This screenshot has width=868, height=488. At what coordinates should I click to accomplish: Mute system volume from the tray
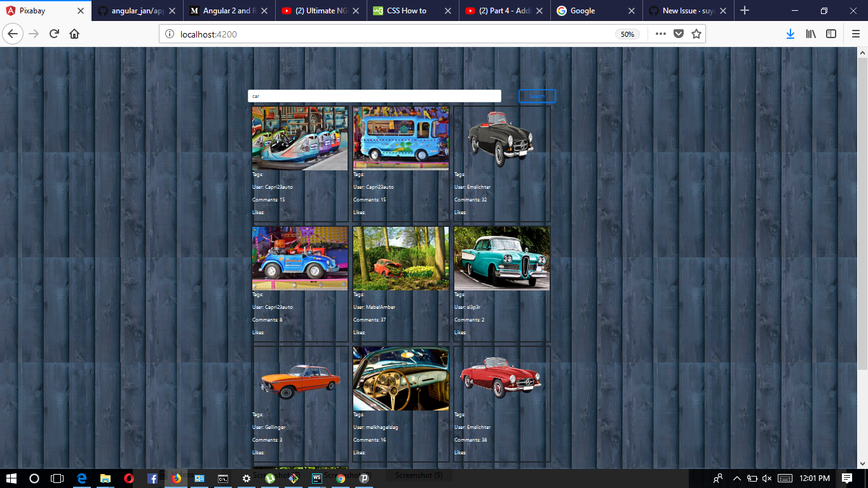pyautogui.click(x=766, y=478)
